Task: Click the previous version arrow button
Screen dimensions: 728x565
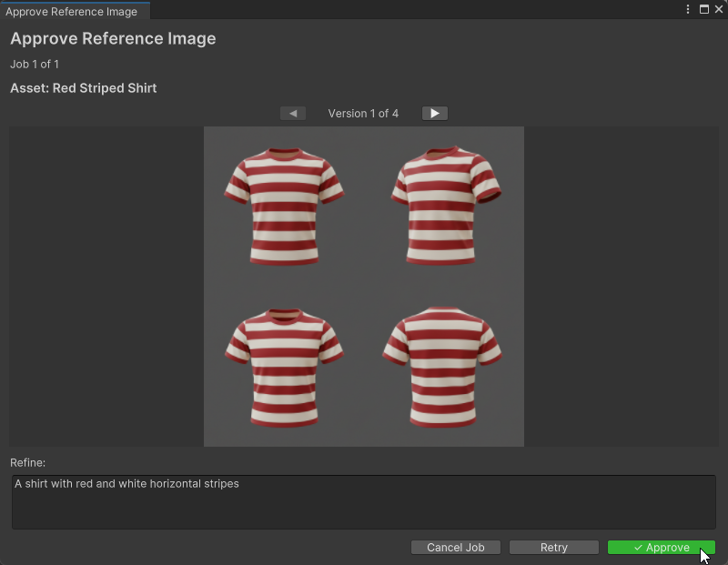Action: [293, 114]
